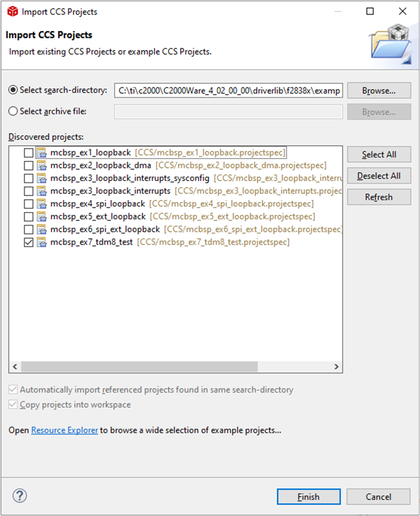Click Refresh to rescan discovered projects
Screen dimensions: 420x516
(379, 197)
